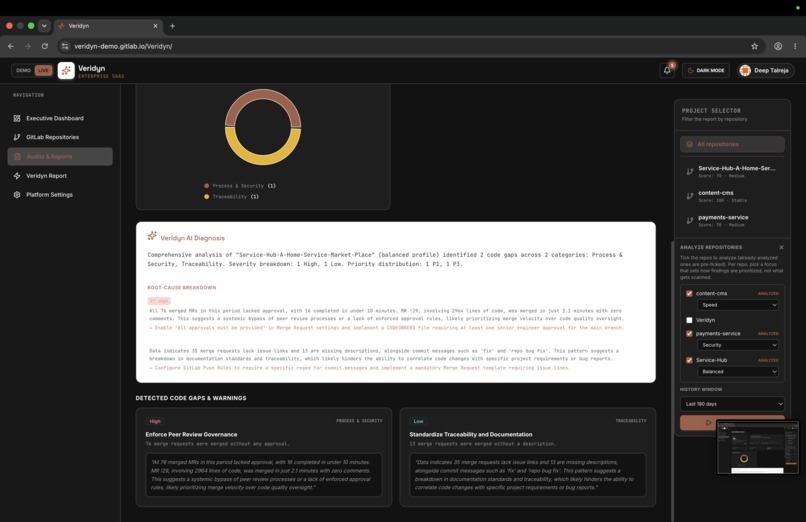Open browser three-dot menu

click(795, 46)
